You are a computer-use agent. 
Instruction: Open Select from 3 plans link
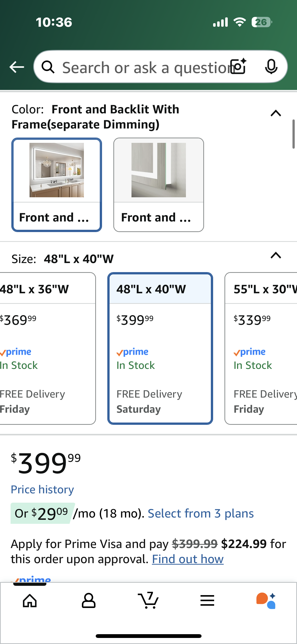201,513
